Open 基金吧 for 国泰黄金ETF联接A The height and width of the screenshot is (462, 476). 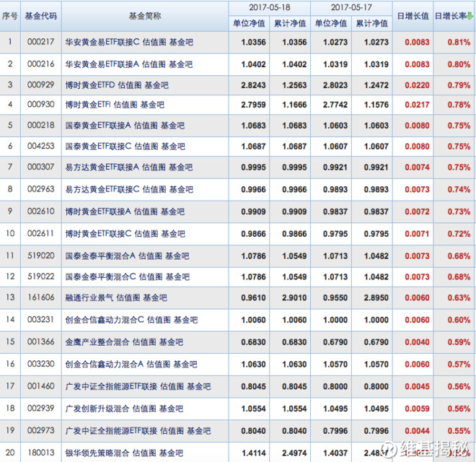[172, 125]
